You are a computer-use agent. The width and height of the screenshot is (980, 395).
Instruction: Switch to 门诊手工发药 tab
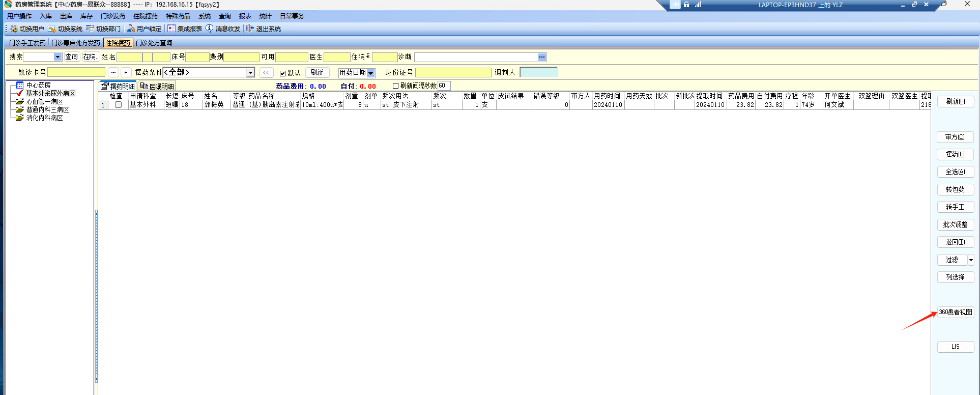coord(27,43)
